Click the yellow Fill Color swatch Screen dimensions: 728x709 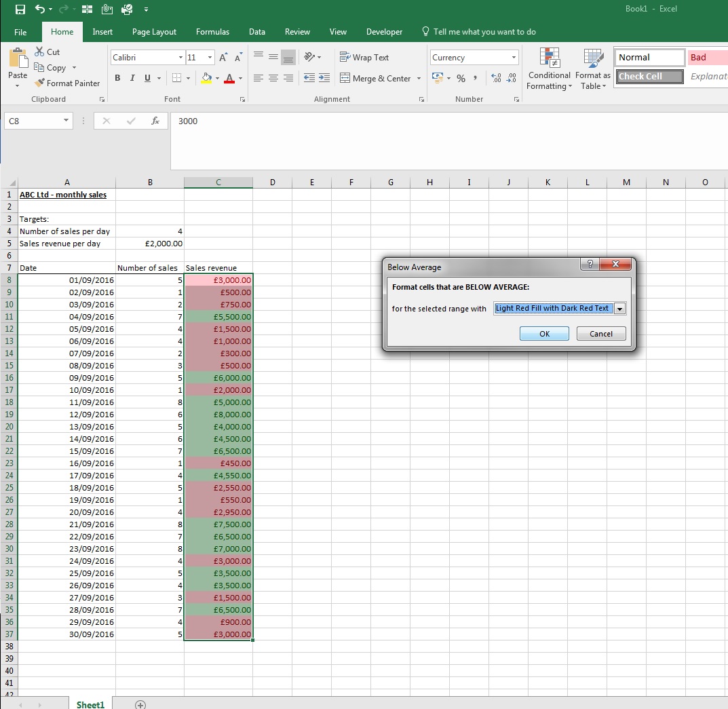tap(207, 79)
